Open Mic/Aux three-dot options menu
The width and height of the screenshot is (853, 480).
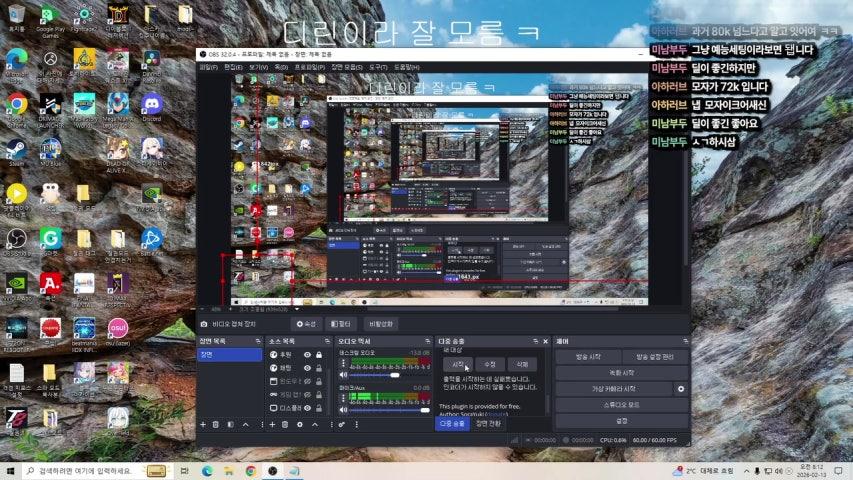point(343,398)
